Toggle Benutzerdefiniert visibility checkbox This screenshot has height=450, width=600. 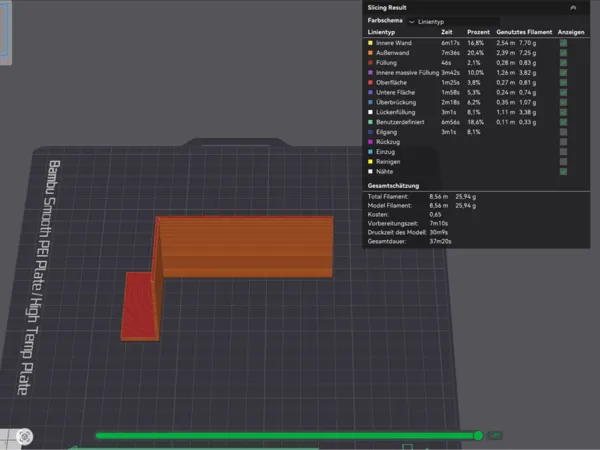click(563, 122)
